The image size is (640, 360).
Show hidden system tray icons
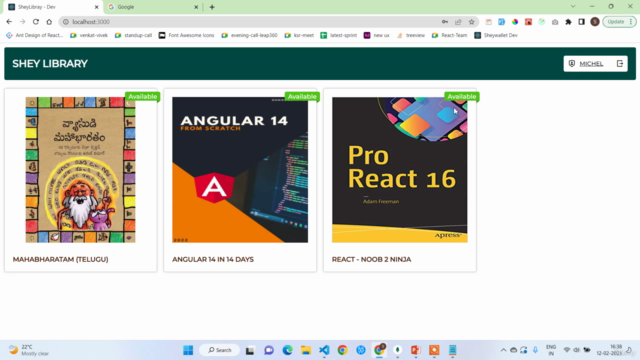point(503,350)
